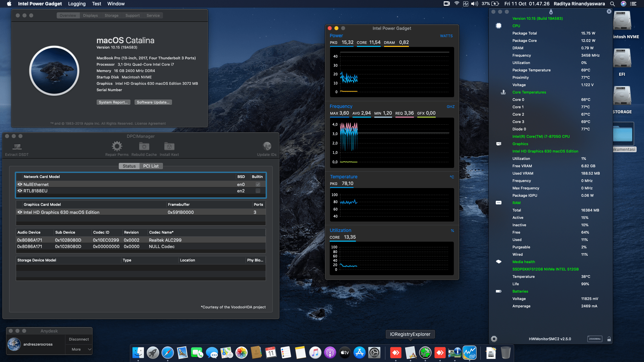
Task: Adjust the 2500MHz frequency control in HWMonitorSMC2
Action: (x=595, y=339)
